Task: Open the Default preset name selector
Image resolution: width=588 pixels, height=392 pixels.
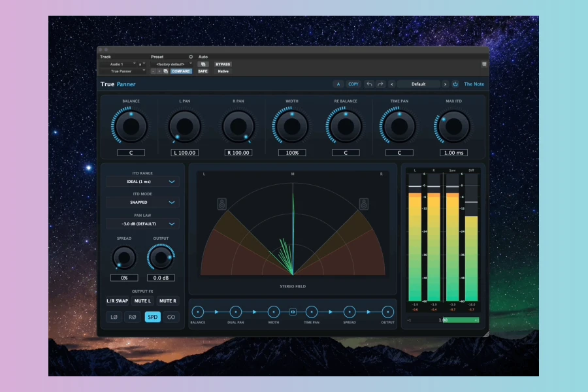Action: click(x=419, y=84)
